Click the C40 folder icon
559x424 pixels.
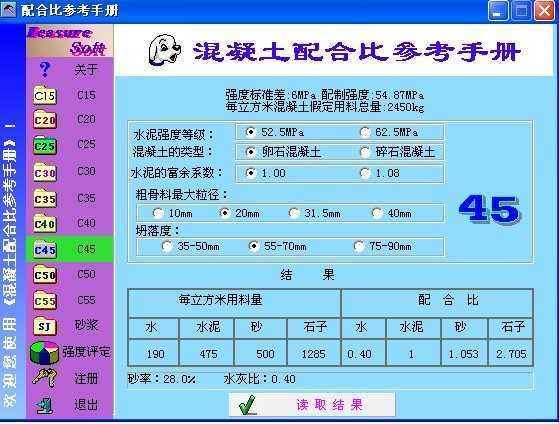[x=45, y=224]
